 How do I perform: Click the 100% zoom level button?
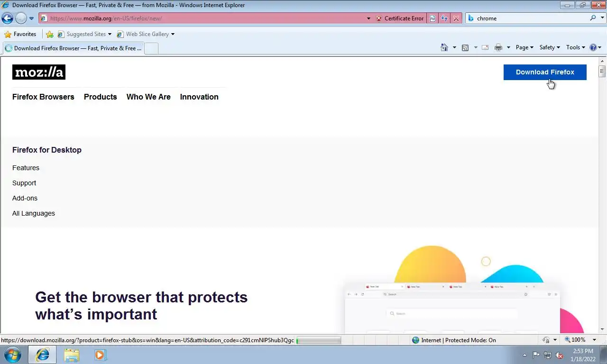tap(575, 340)
